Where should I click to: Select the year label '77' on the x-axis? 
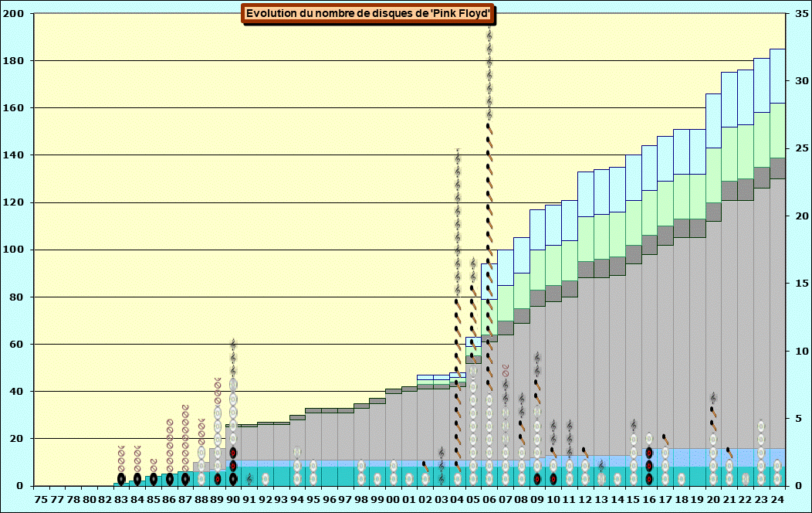tap(57, 500)
